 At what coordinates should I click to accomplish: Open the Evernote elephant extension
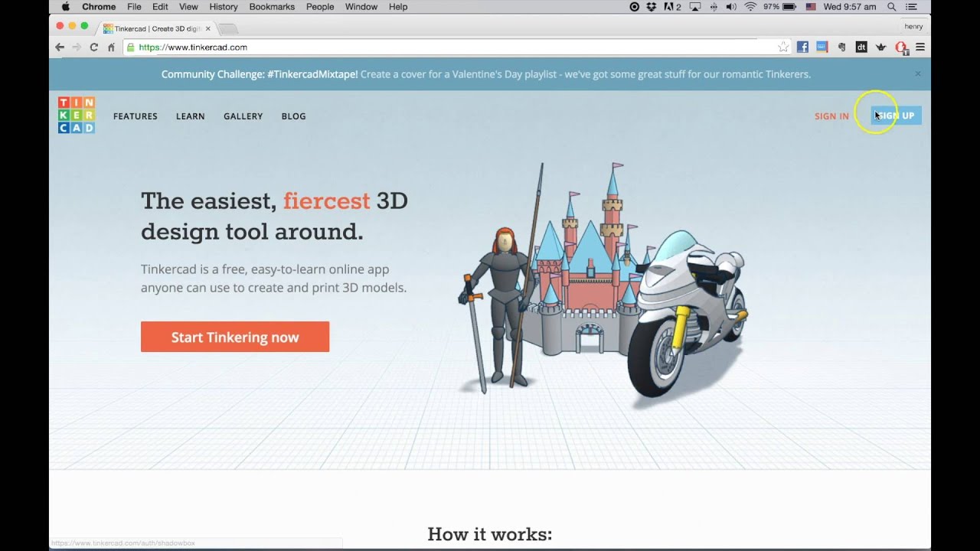[841, 47]
